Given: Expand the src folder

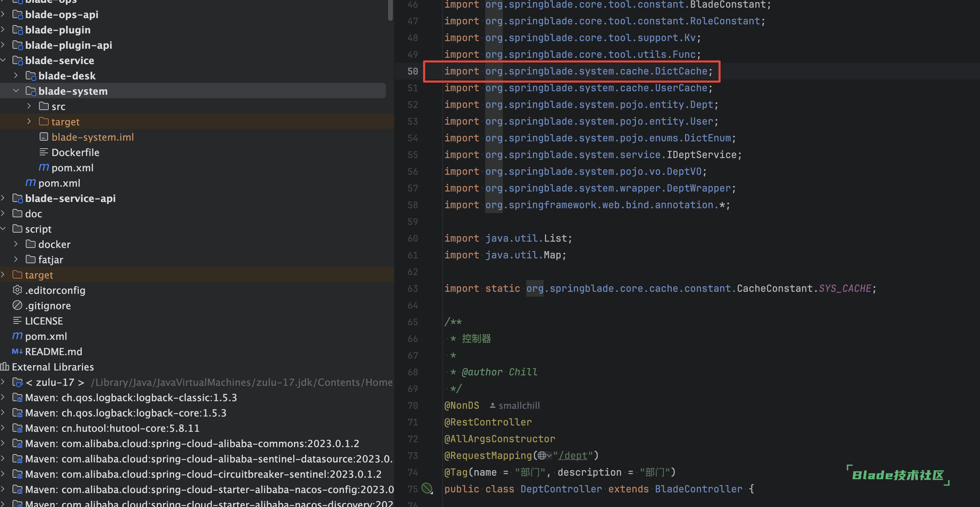Looking at the screenshot, I should click(29, 106).
